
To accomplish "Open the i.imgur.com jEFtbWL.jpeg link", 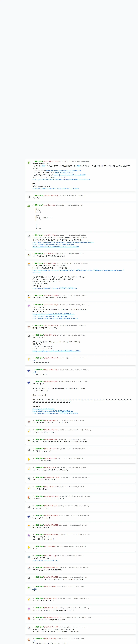I will 45,560.
